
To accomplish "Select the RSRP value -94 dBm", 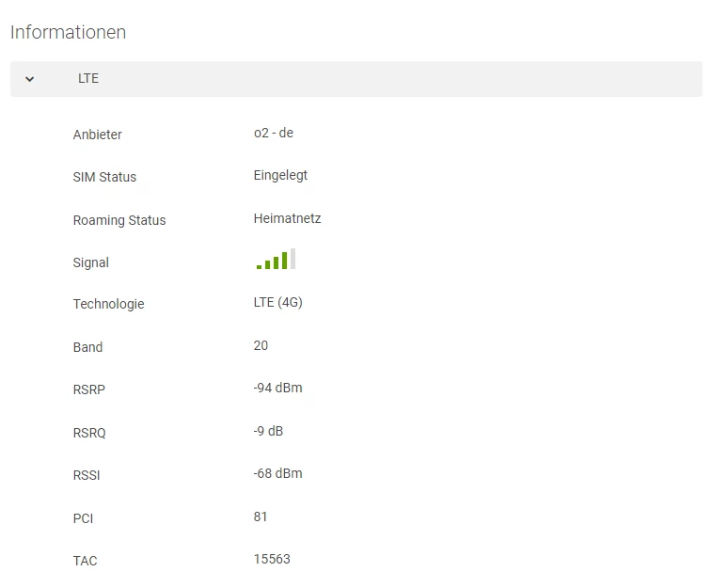I will [277, 388].
